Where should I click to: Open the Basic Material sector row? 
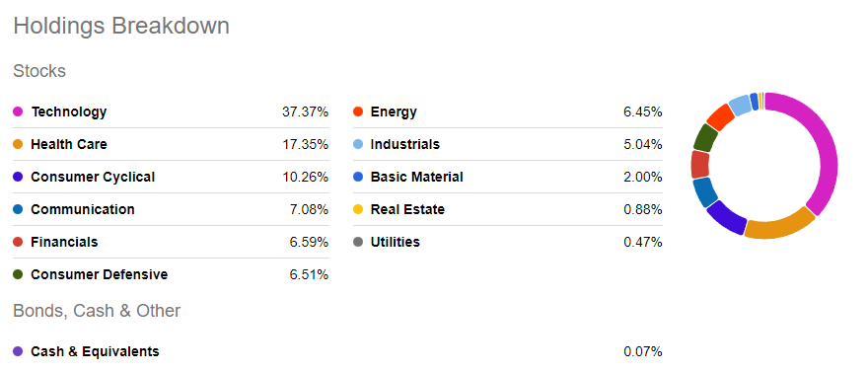point(508,178)
